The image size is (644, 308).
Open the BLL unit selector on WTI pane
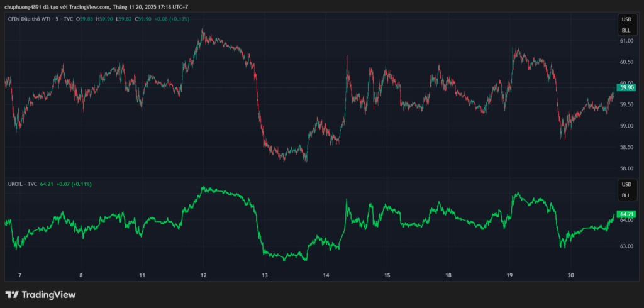(x=626, y=30)
